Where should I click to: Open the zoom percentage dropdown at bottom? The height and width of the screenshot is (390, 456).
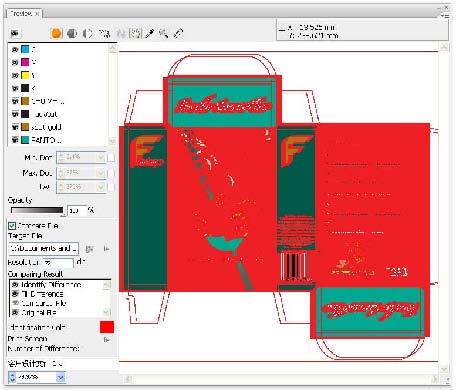pos(60,377)
